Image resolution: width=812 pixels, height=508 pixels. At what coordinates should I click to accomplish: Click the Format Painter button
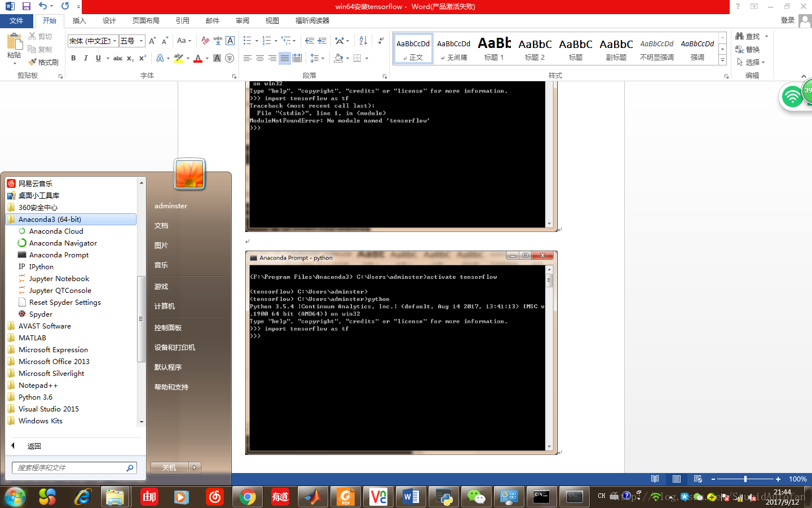[x=43, y=62]
